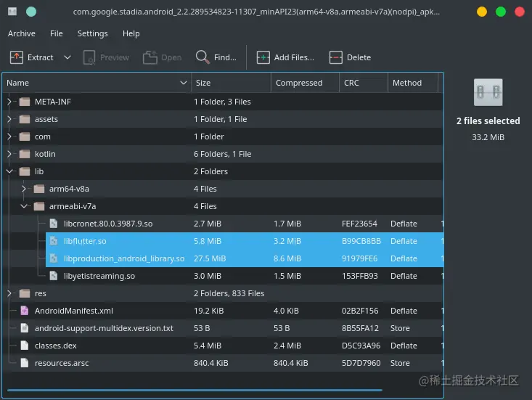This screenshot has width=532, height=400.
Task: Select the libyetistreaming.so file name
Action: (x=99, y=276)
